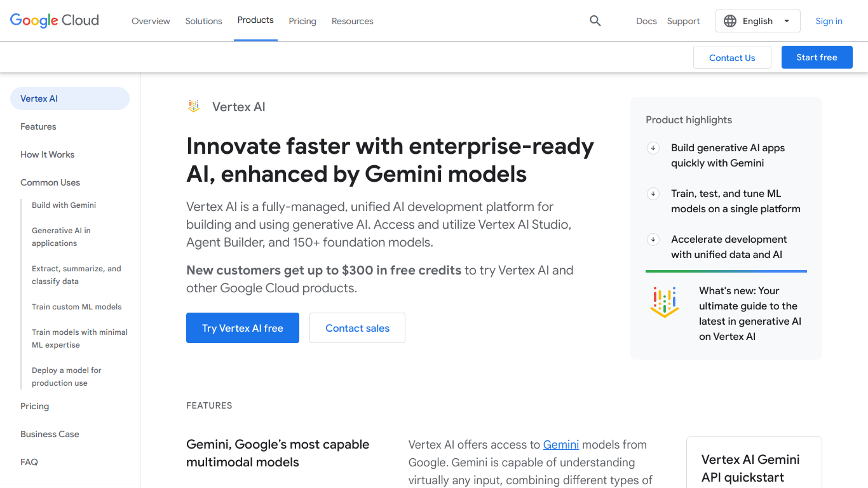Viewport: 868px width, 488px height.
Task: Click the arrow icon beside Train, test, and tune
Action: 653,194
